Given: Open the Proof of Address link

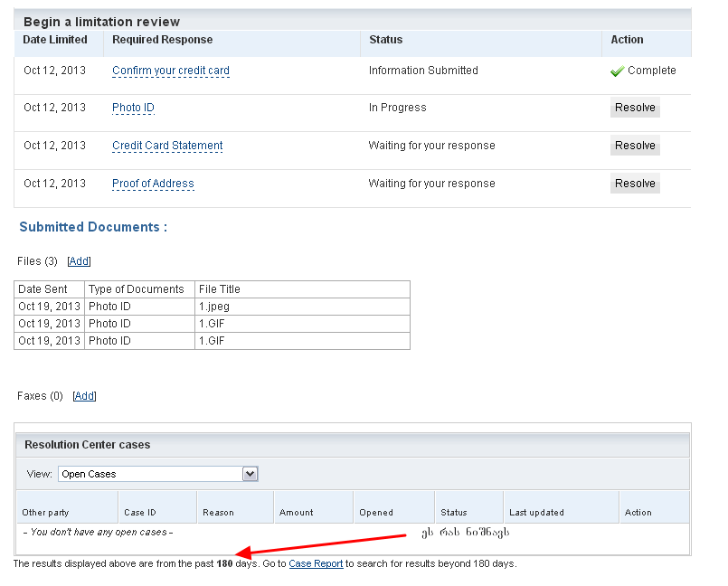Looking at the screenshot, I should coord(153,184).
